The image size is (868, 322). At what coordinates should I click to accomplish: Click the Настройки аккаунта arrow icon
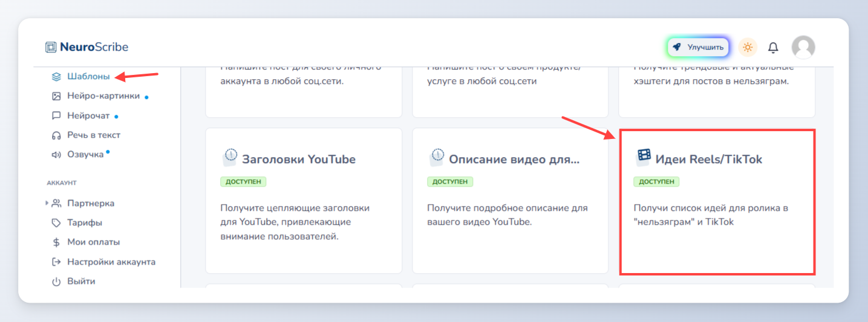[x=56, y=262]
